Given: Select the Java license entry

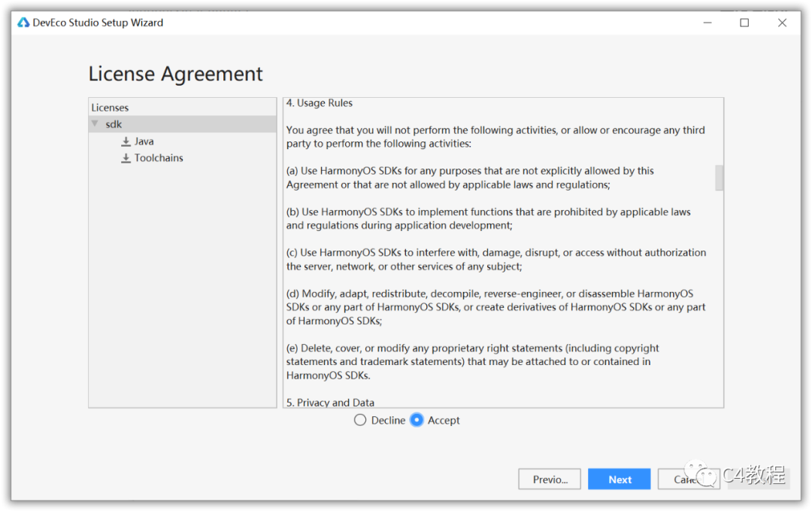Looking at the screenshot, I should coord(144,141).
